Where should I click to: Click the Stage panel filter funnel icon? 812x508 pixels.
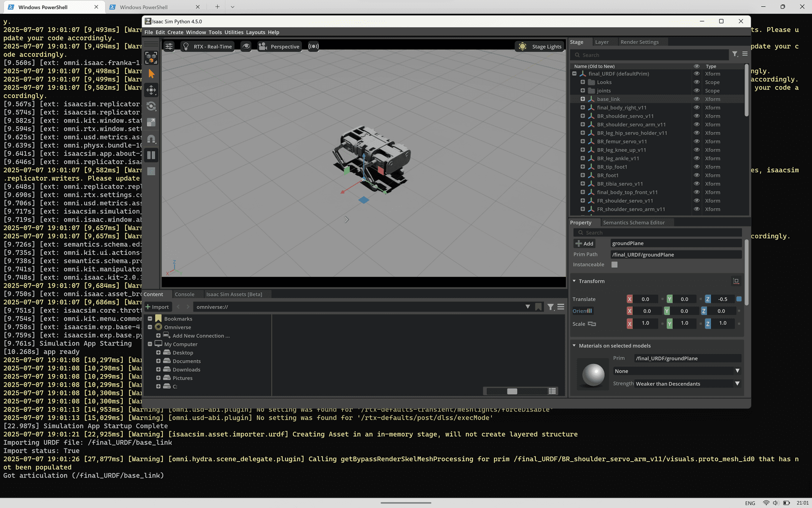pos(735,54)
